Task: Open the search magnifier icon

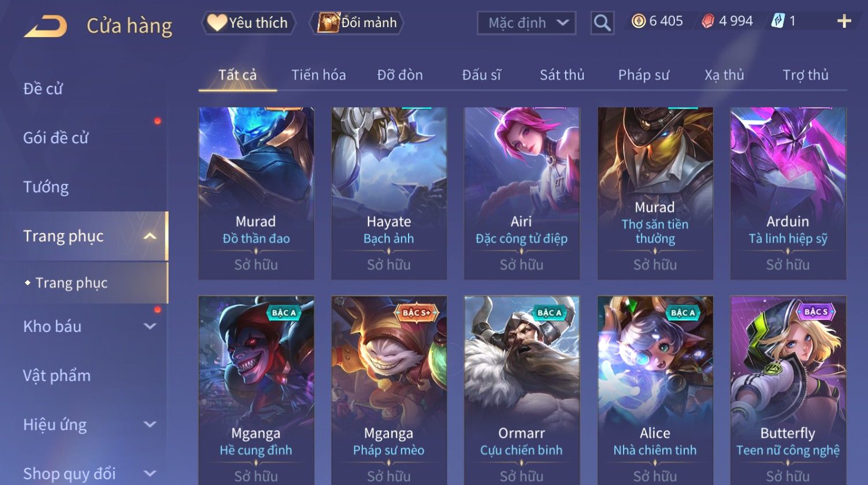Action: [602, 23]
